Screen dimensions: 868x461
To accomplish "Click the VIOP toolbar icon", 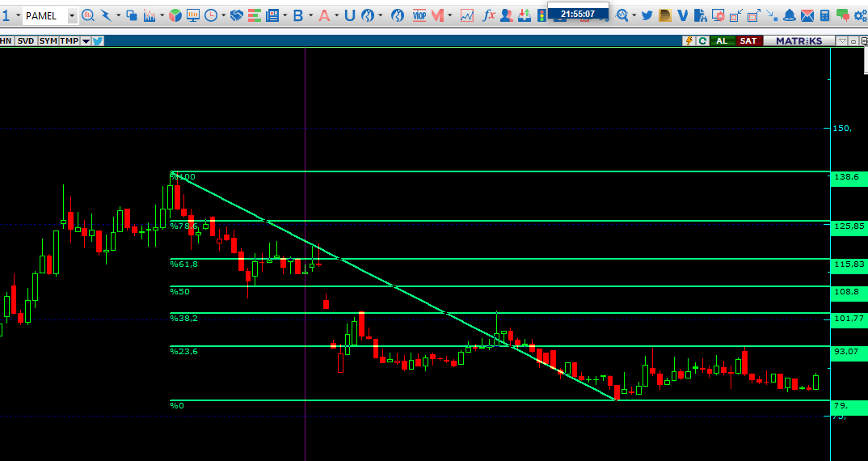I will pyautogui.click(x=419, y=15).
